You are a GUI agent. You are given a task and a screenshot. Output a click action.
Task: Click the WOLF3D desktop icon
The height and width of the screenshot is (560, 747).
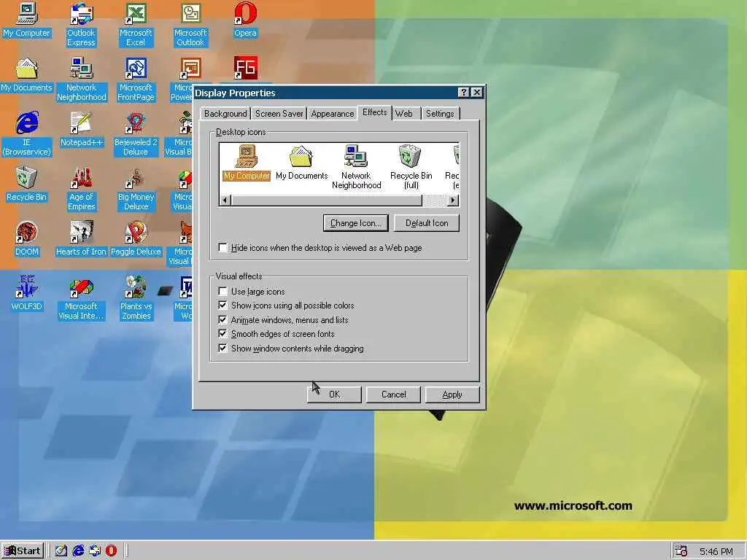[26, 294]
